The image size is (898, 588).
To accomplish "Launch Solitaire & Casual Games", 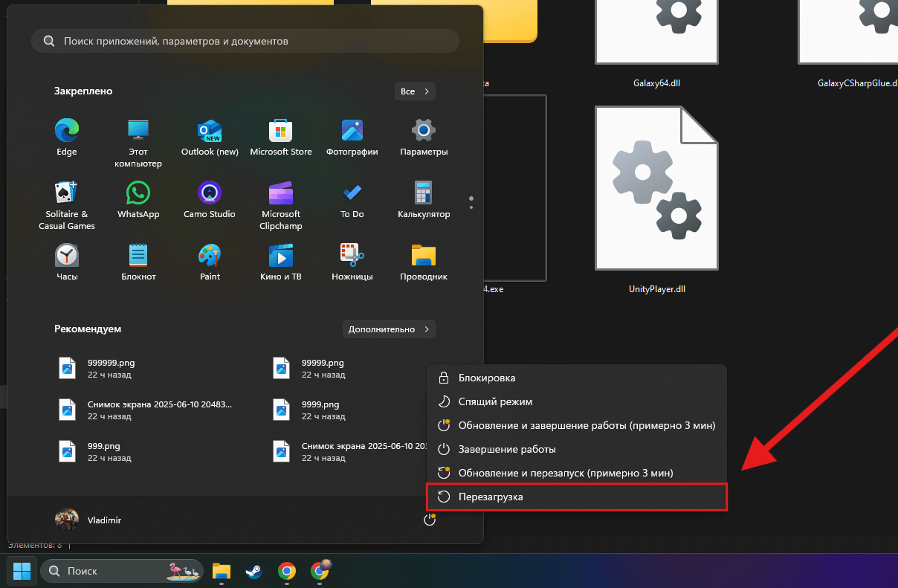I will point(67,204).
